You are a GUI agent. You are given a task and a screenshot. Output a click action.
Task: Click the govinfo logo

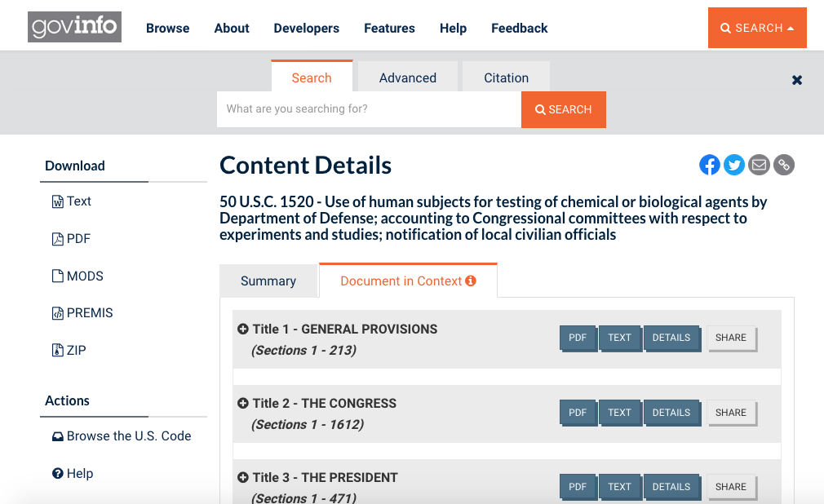tap(74, 28)
